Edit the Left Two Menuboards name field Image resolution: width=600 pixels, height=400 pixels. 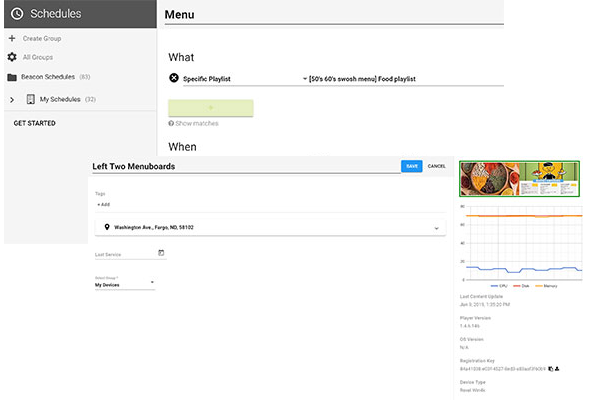[x=246, y=167]
